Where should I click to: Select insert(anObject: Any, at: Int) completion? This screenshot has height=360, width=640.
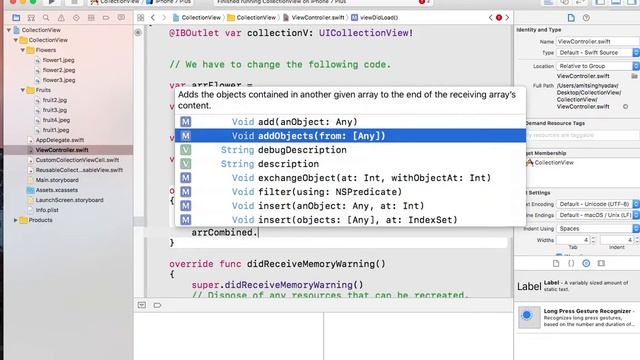coord(350,206)
